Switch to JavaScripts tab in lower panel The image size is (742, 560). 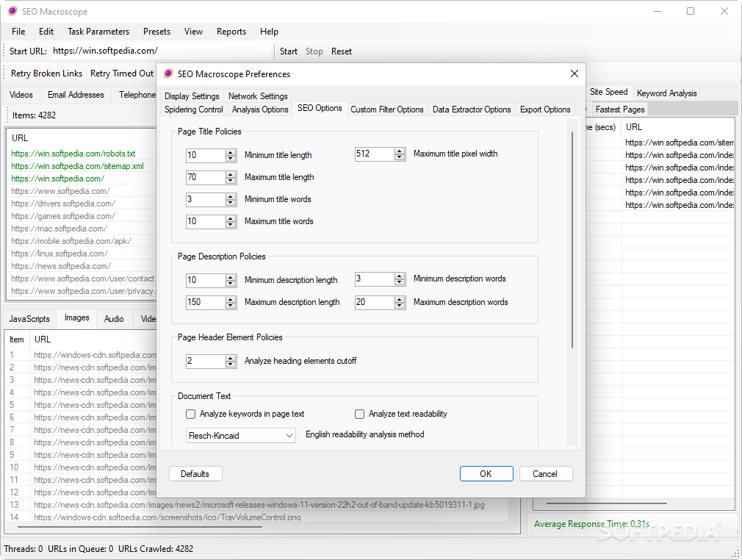[29, 319]
